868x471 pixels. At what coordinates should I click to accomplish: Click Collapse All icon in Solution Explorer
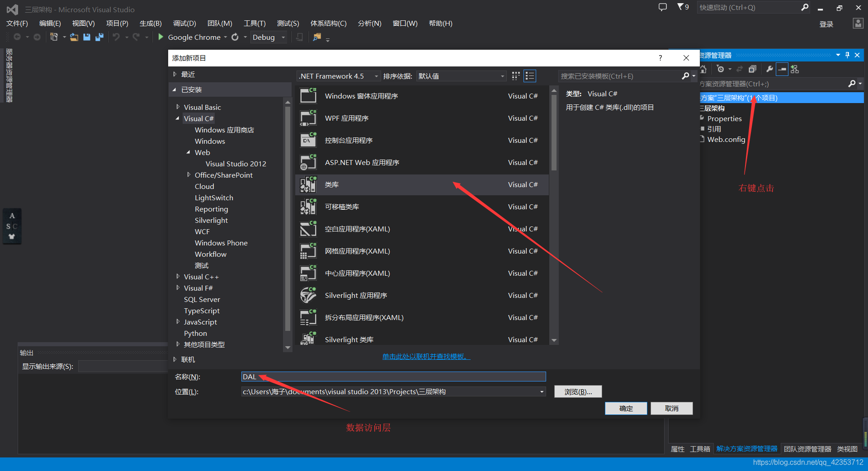coord(752,69)
